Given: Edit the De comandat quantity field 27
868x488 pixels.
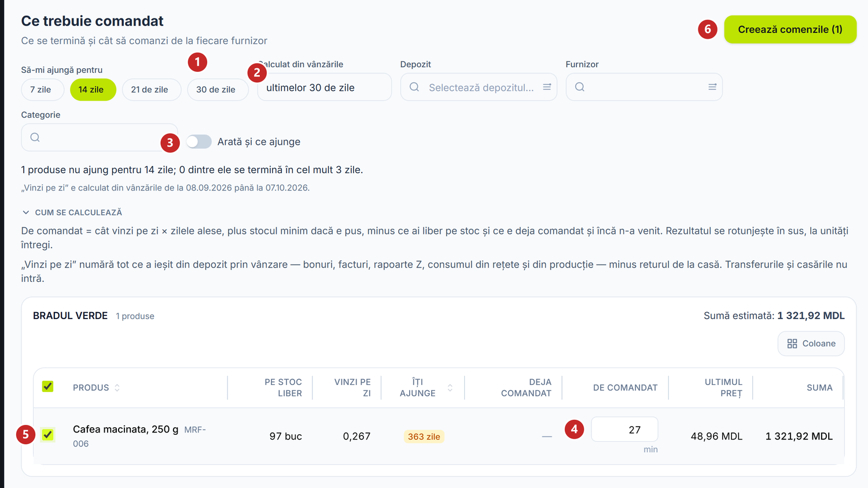Looking at the screenshot, I should tap(624, 430).
